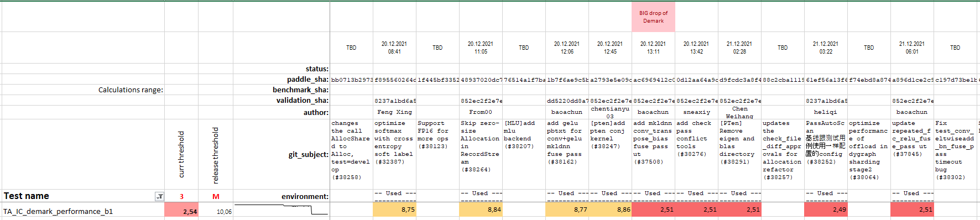Select the 20.12.2021 12:45 date cell
The image size is (980, 220).
(610, 48)
